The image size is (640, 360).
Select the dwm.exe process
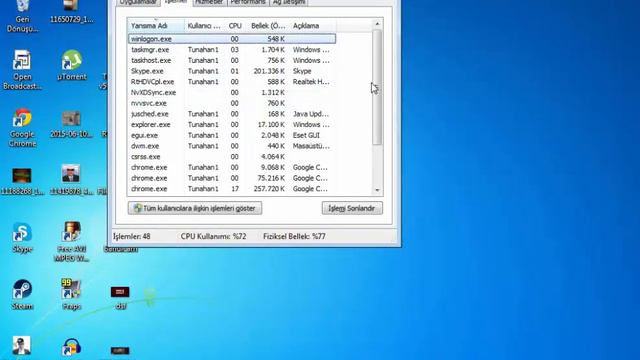coord(232,146)
